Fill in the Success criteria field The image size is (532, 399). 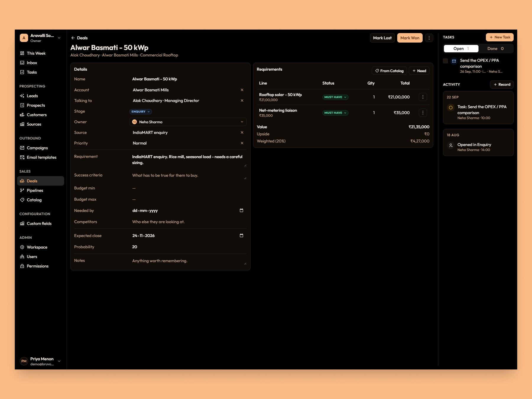point(188,176)
